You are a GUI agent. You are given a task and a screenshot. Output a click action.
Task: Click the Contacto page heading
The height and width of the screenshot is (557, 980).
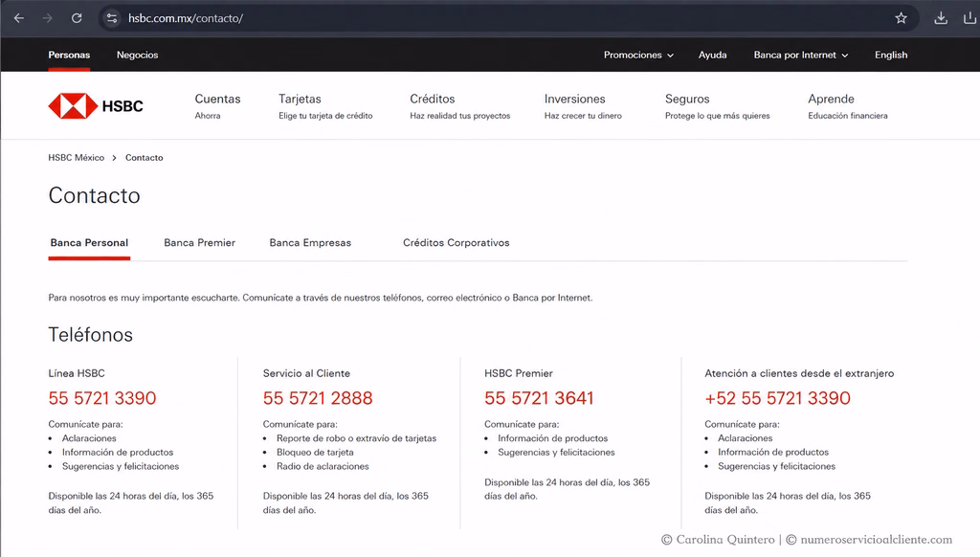[94, 195]
